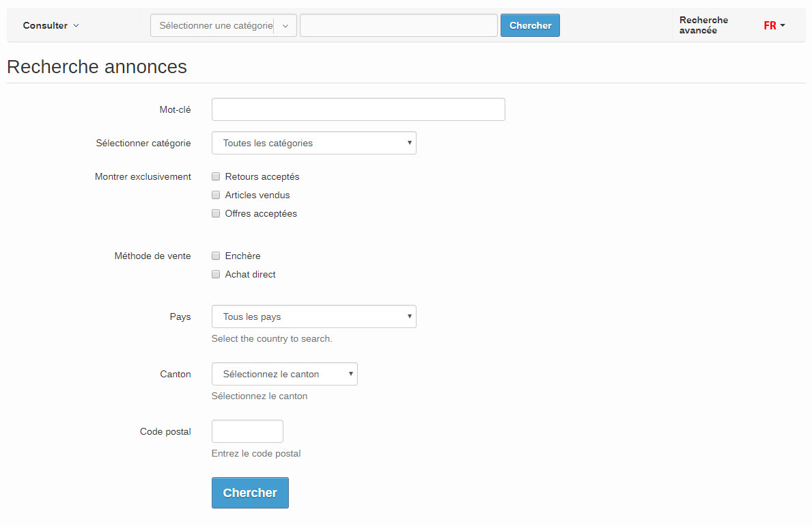The height and width of the screenshot is (527, 812).
Task: Click the Canton field label
Action: pos(176,374)
